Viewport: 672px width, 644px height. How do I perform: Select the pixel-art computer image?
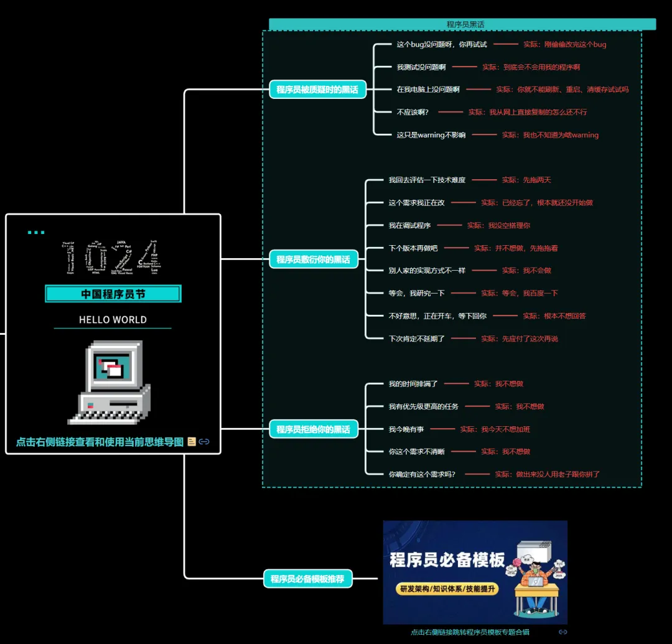(x=110, y=382)
